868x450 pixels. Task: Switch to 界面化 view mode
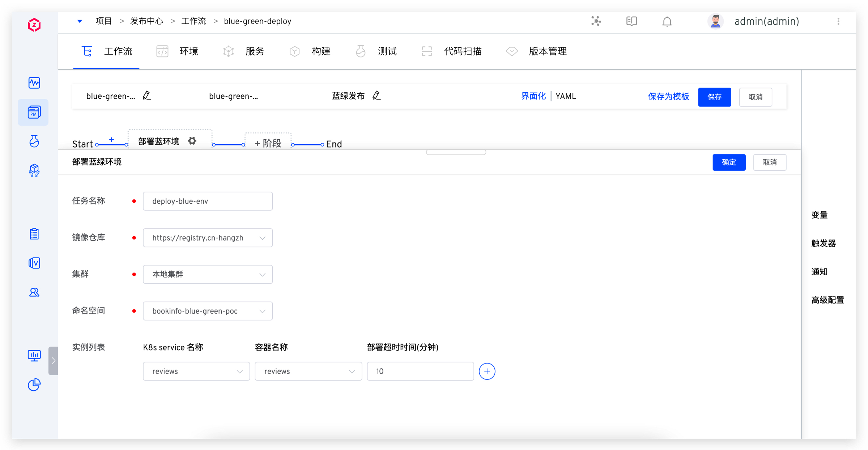[533, 96]
